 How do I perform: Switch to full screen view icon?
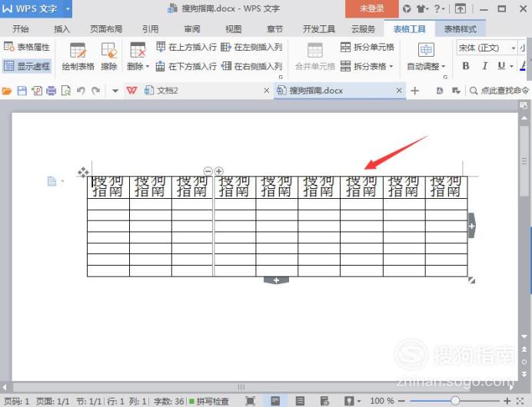click(x=250, y=401)
